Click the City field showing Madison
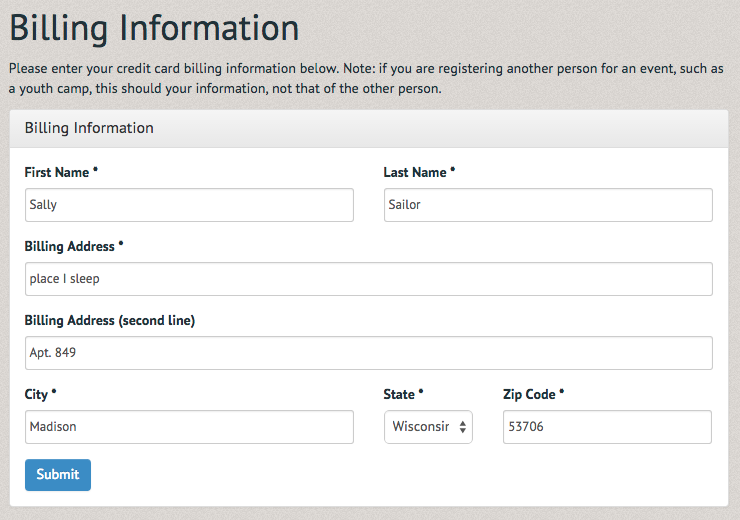The height and width of the screenshot is (520, 740). pyautogui.click(x=189, y=427)
